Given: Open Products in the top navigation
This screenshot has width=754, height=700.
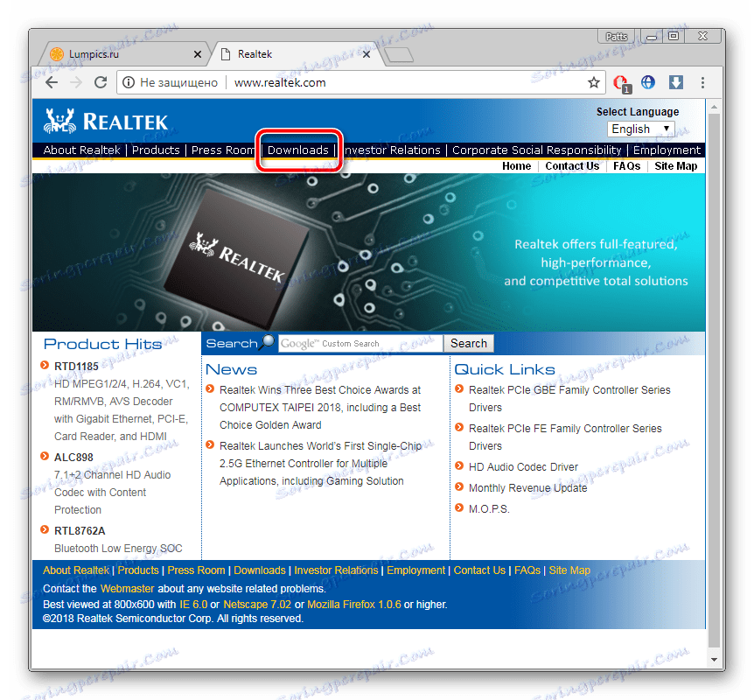Looking at the screenshot, I should [156, 150].
